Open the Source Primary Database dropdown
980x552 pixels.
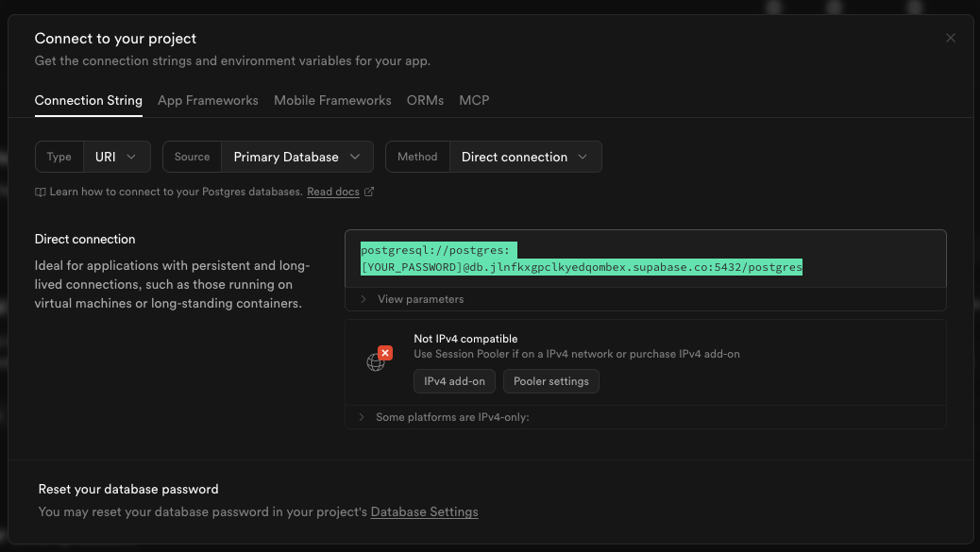click(296, 157)
